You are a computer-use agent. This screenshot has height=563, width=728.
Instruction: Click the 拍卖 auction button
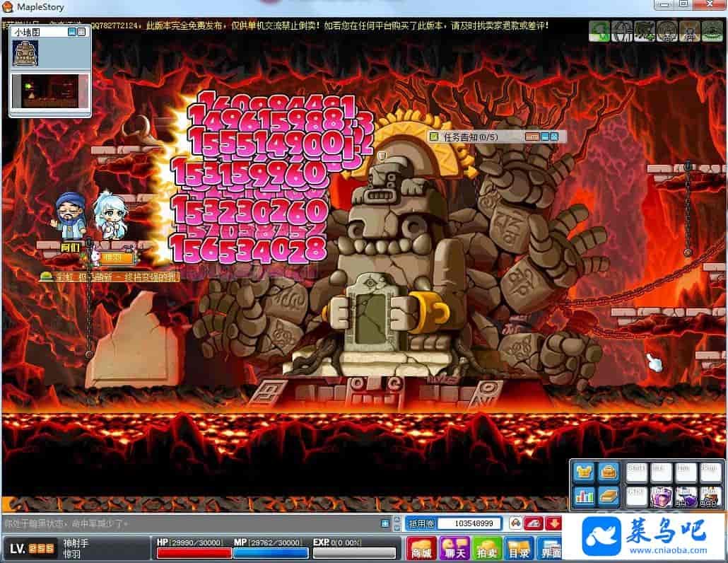coord(487,549)
